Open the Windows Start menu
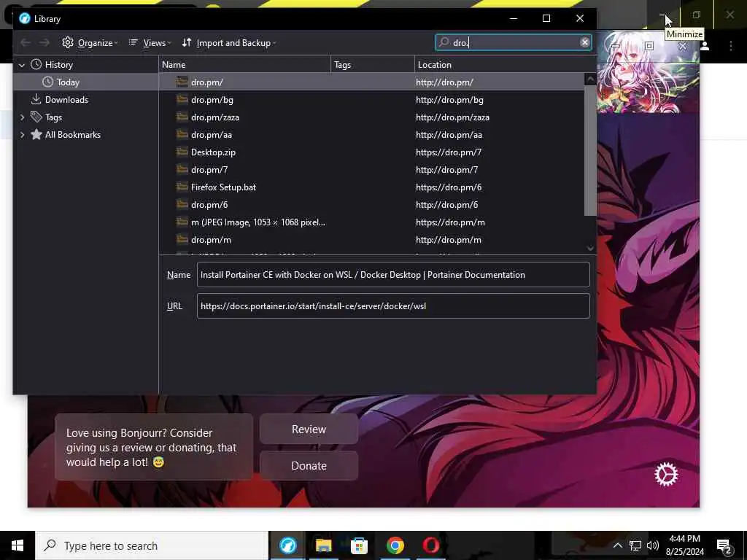747x560 pixels. 18,545
